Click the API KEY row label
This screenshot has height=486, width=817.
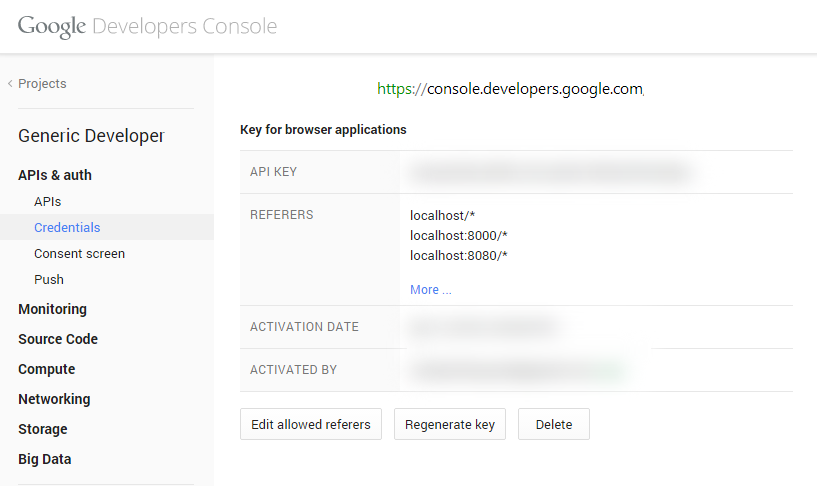(x=273, y=172)
